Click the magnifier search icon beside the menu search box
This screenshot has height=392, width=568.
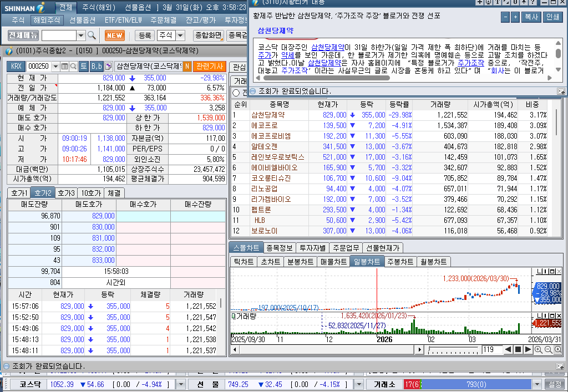pos(92,35)
